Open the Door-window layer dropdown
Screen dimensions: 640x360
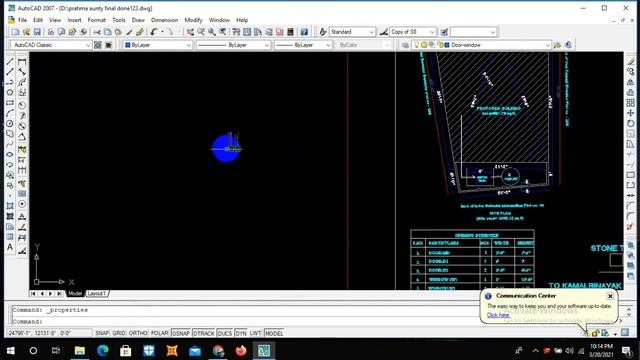[x=482, y=45]
